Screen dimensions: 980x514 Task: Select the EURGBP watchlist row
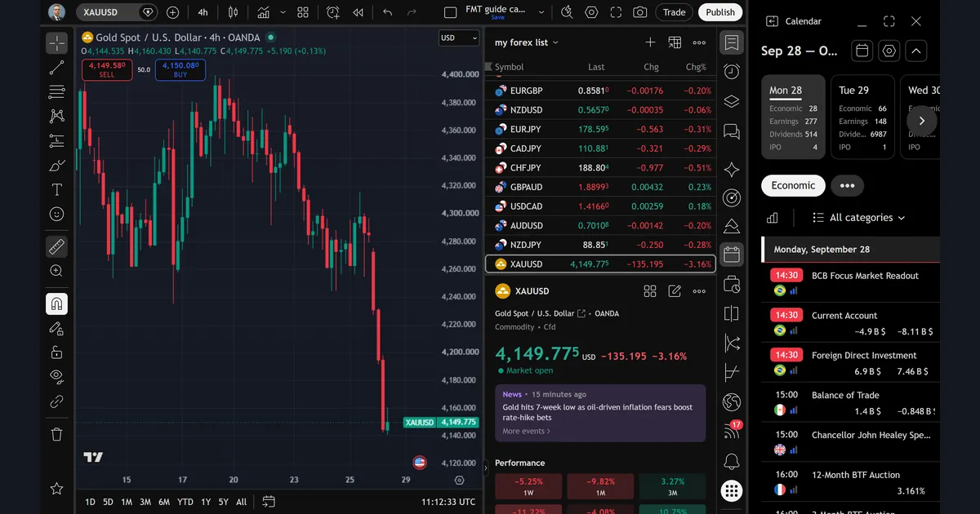(x=601, y=91)
